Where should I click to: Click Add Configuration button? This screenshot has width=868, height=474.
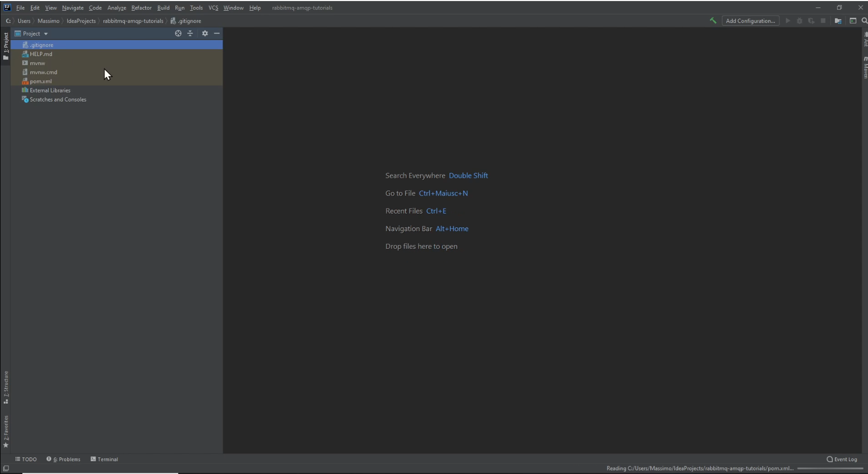(x=750, y=21)
